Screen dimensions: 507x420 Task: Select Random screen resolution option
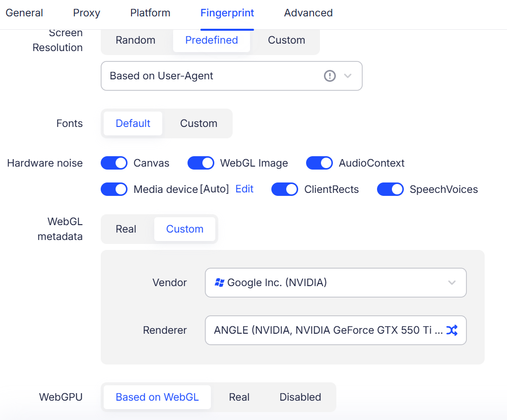point(135,40)
